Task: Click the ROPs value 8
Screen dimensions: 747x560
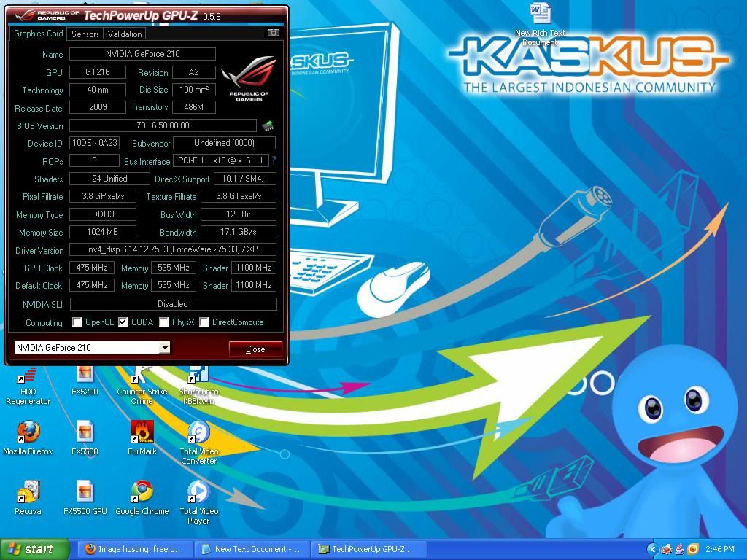Action: pos(94,160)
